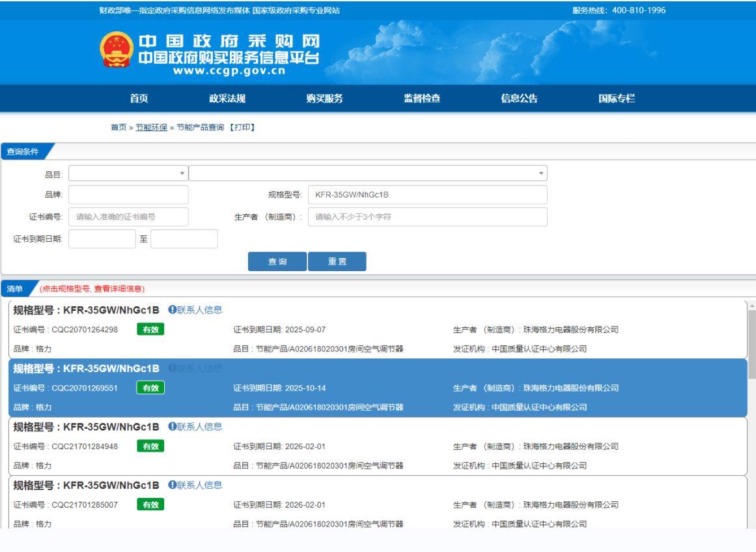Open 国际专栏 navigation item
The image size is (756, 552).
[x=617, y=98]
